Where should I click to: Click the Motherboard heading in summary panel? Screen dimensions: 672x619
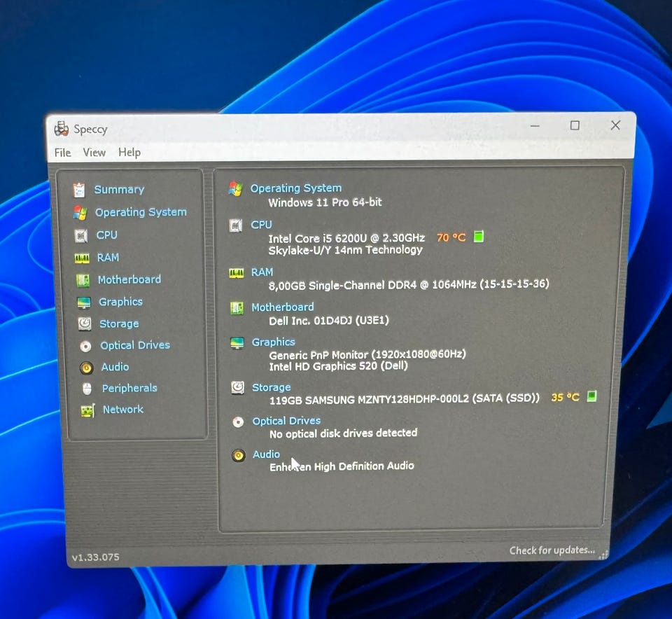click(282, 307)
